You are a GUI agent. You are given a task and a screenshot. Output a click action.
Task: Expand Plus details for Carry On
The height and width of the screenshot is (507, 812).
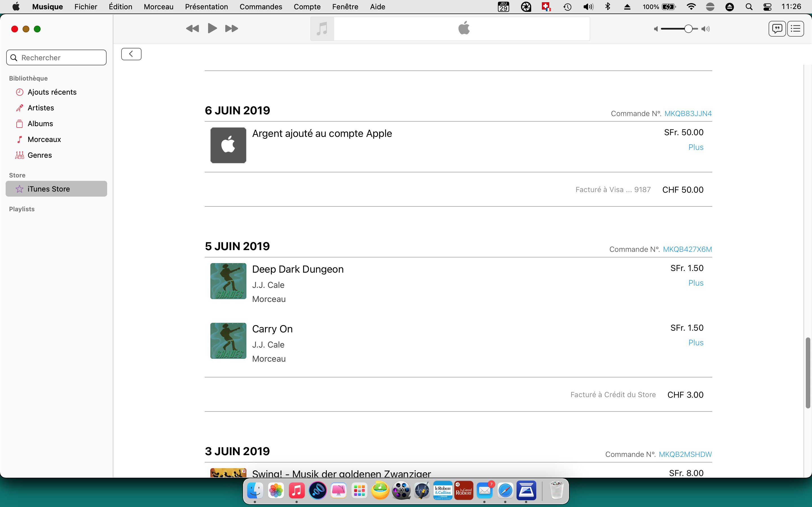(696, 343)
